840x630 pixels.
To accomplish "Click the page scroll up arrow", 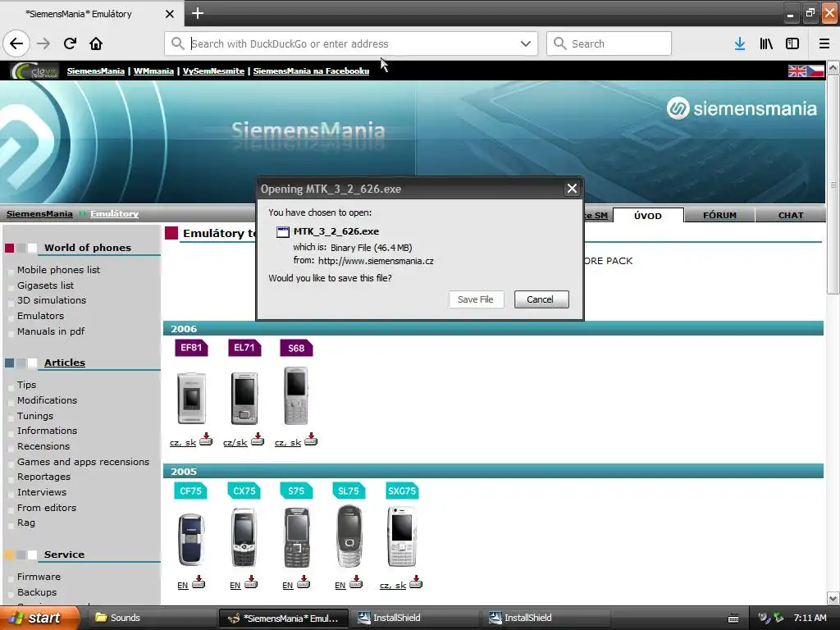I will [833, 67].
